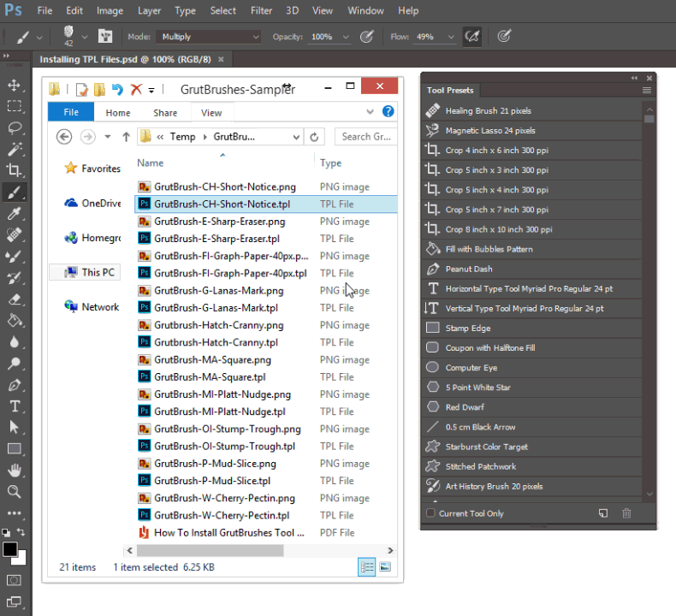Image resolution: width=676 pixels, height=616 pixels.
Task: Select the Red Dwarf tool preset
Action: point(465,407)
